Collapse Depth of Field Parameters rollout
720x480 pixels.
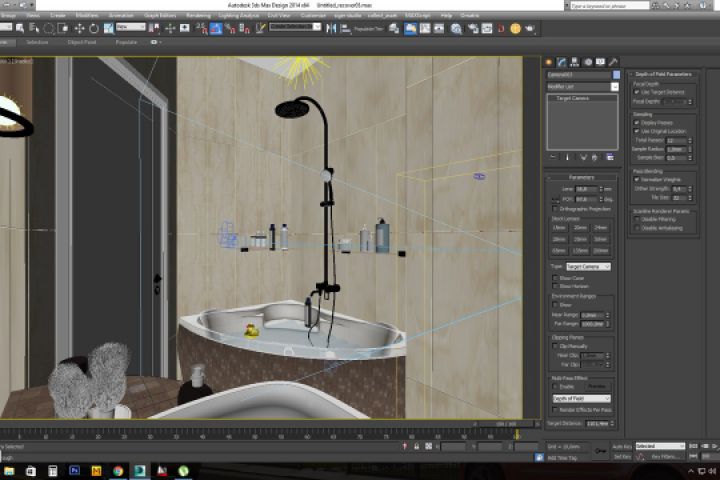click(663, 74)
